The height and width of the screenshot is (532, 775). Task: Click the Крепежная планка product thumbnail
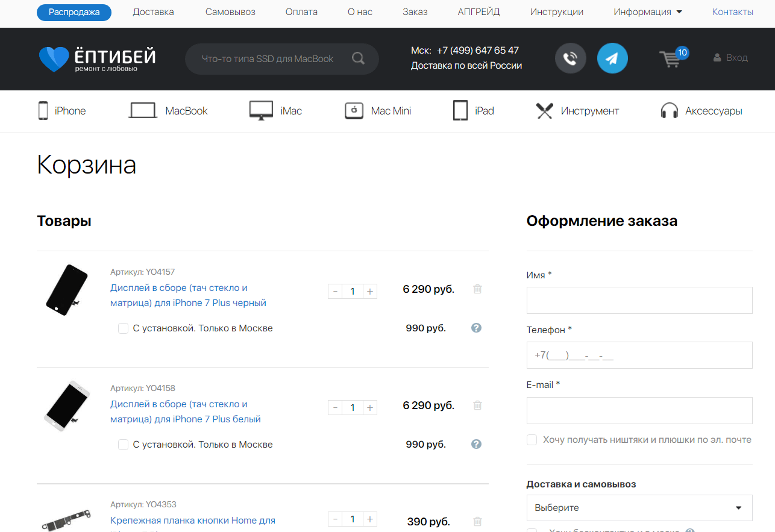pos(67,520)
